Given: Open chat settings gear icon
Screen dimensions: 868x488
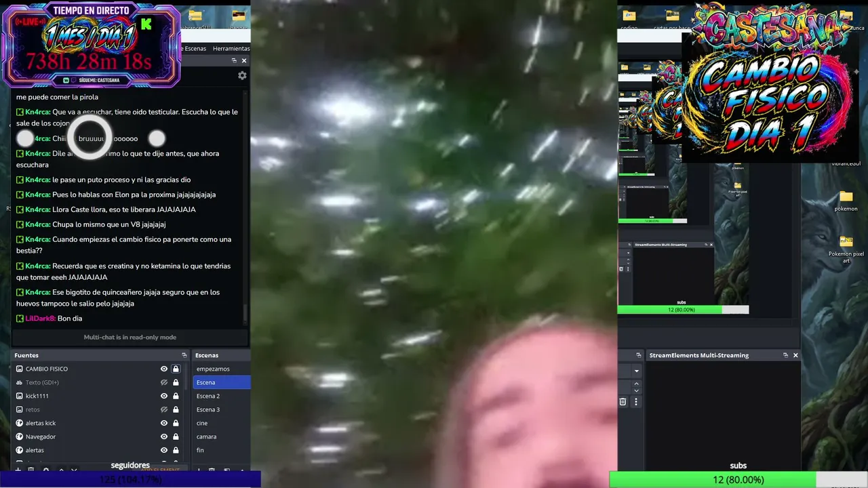Looking at the screenshot, I should 242,76.
